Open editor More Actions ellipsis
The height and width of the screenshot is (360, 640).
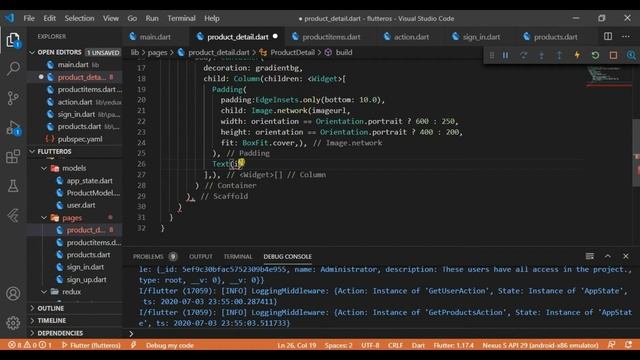(x=626, y=36)
